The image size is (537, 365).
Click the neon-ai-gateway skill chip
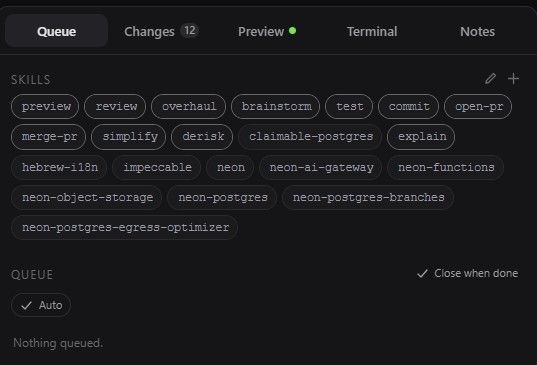click(x=321, y=167)
